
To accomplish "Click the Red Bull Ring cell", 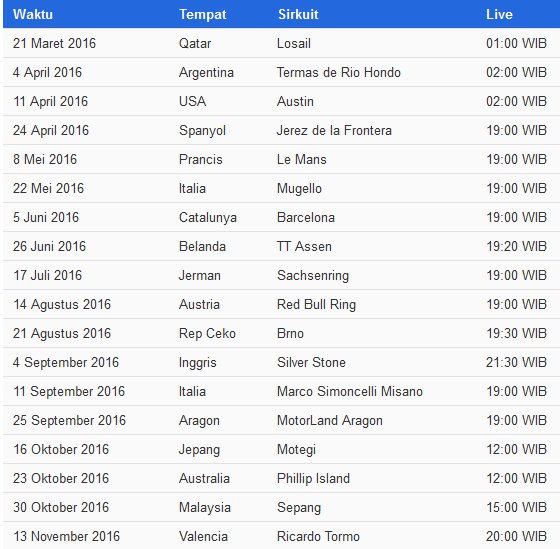I will coord(316,304).
